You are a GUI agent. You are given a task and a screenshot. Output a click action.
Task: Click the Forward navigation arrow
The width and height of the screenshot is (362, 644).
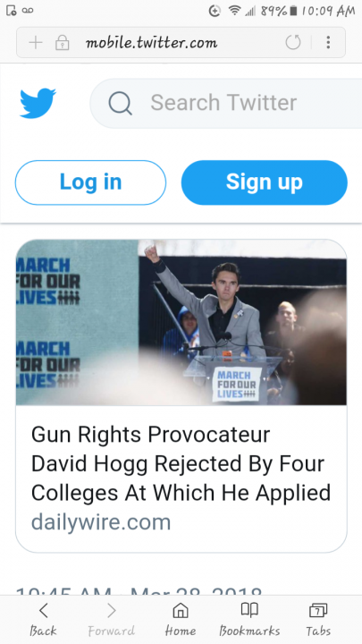point(111,619)
